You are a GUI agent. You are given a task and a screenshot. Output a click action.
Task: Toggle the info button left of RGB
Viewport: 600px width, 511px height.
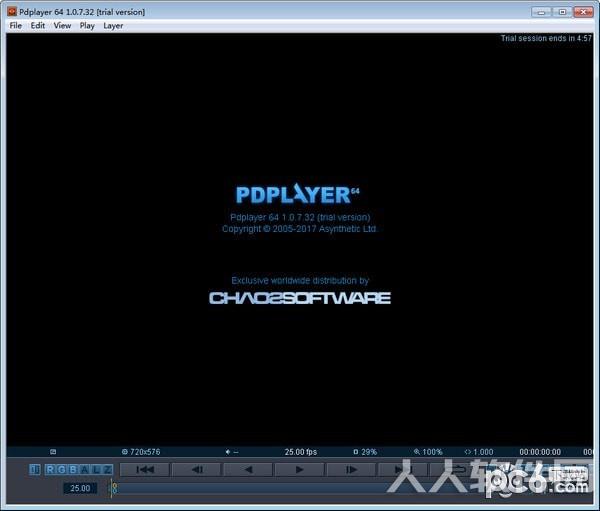pos(35,469)
